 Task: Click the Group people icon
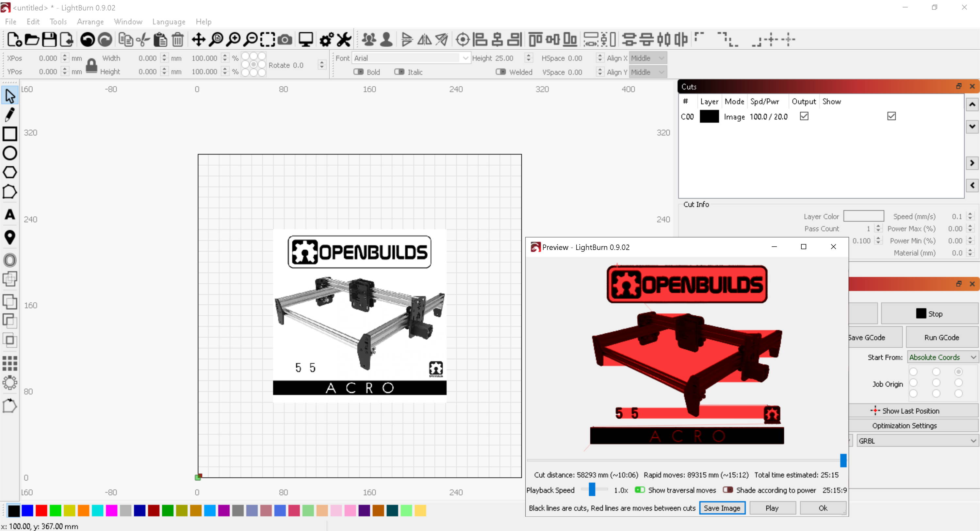click(x=369, y=39)
